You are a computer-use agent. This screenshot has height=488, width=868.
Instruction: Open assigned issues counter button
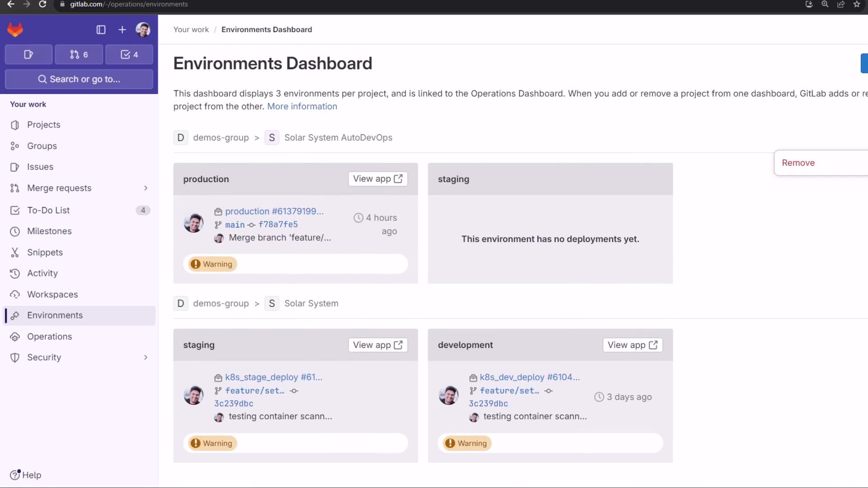click(28, 55)
